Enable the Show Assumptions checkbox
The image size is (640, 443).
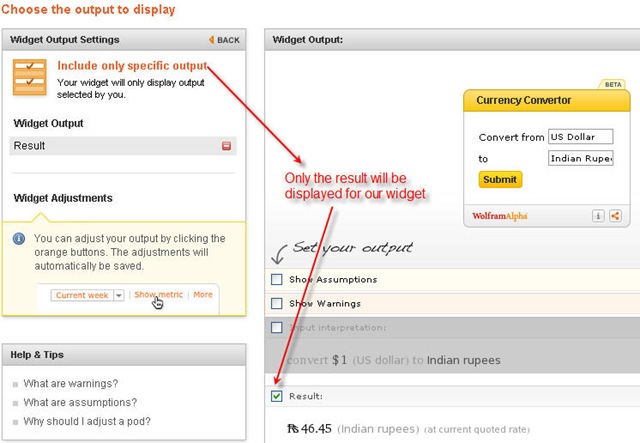point(277,279)
